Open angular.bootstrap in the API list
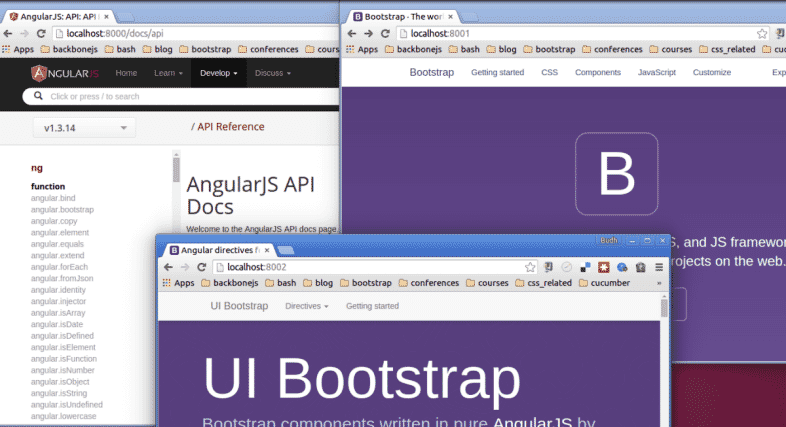 62,209
